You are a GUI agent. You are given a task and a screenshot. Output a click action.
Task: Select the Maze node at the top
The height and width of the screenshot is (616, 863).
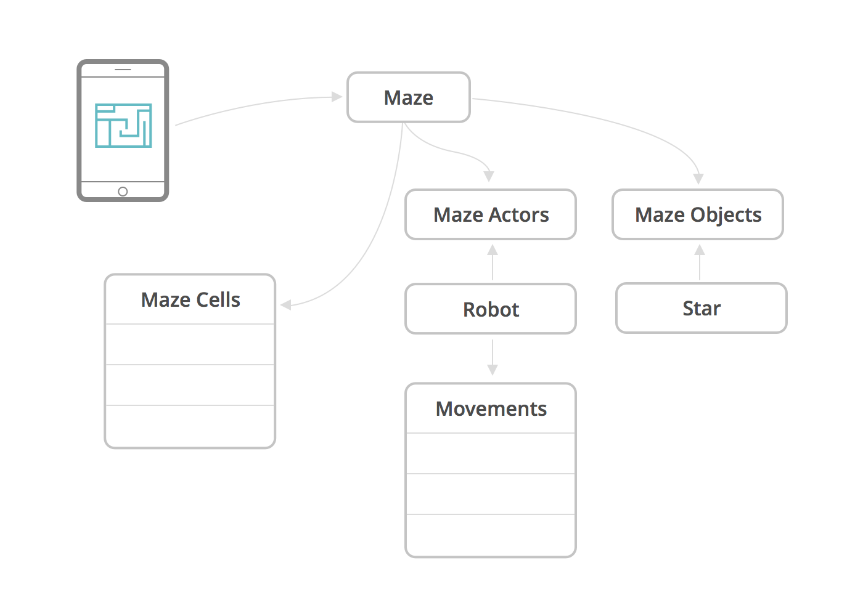point(408,97)
